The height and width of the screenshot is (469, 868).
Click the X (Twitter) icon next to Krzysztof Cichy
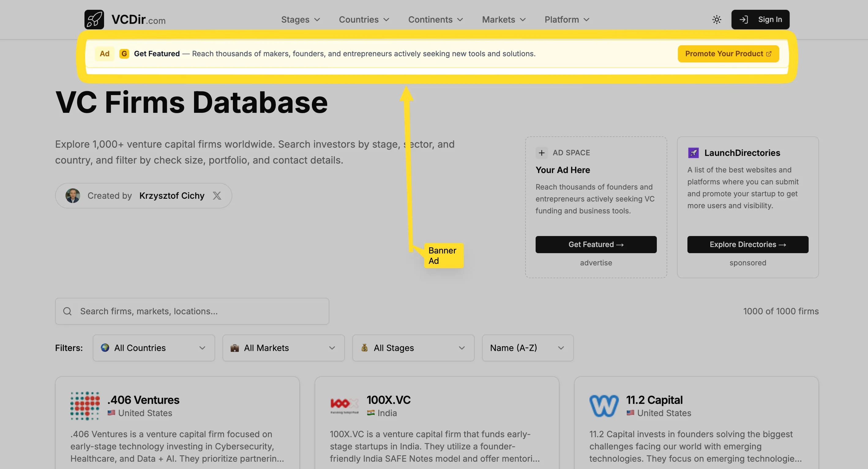217,195
